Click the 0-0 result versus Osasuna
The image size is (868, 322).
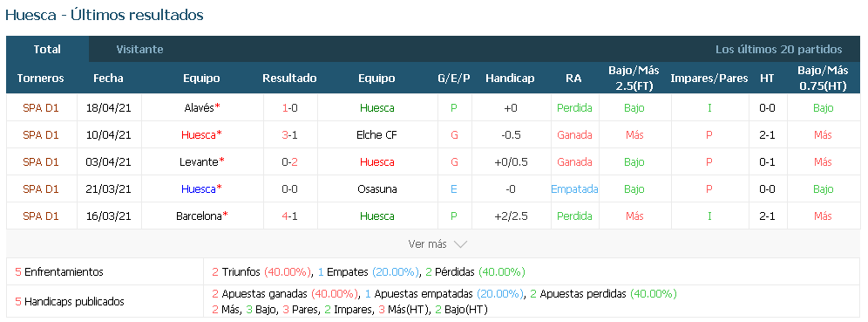click(289, 189)
